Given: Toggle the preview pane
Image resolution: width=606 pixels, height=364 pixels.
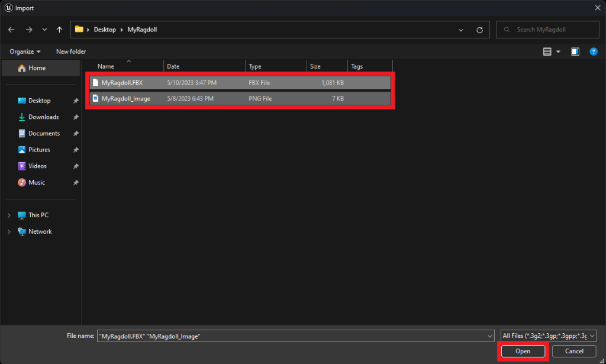Looking at the screenshot, I should click(575, 51).
